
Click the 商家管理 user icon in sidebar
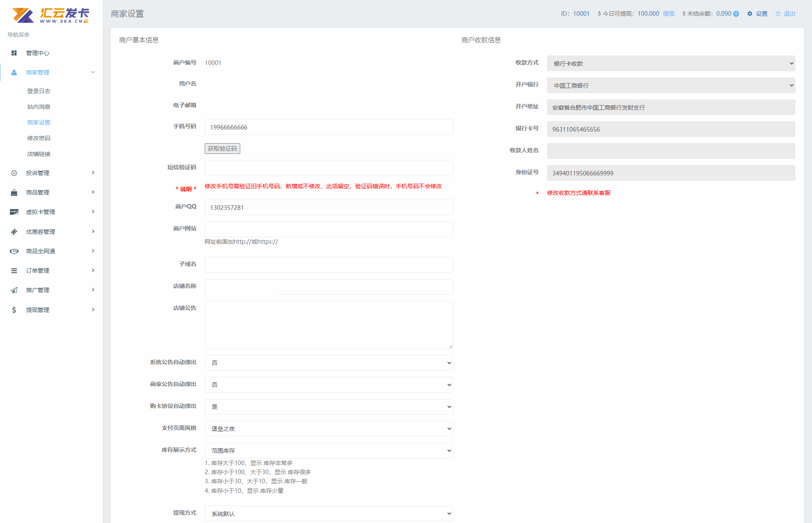tap(14, 72)
